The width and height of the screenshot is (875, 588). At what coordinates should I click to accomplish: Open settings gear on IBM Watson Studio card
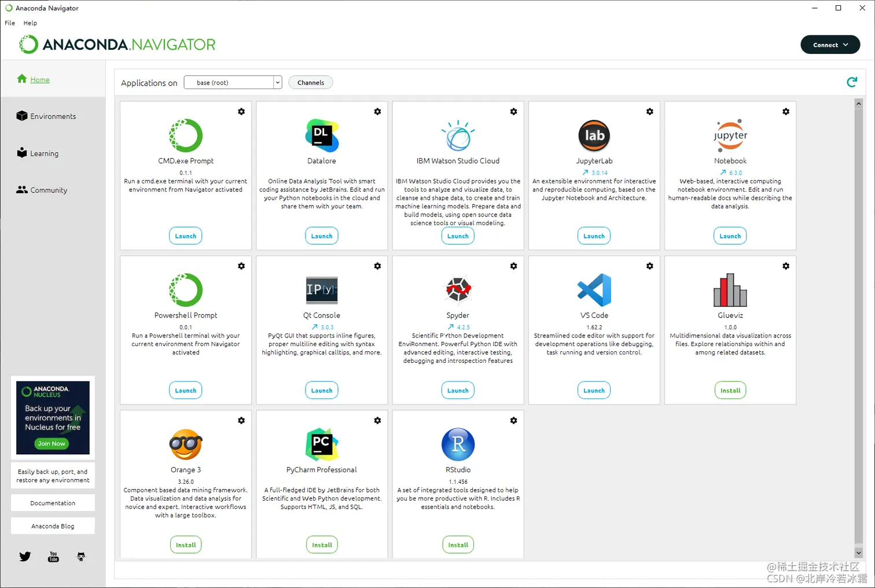pyautogui.click(x=513, y=112)
